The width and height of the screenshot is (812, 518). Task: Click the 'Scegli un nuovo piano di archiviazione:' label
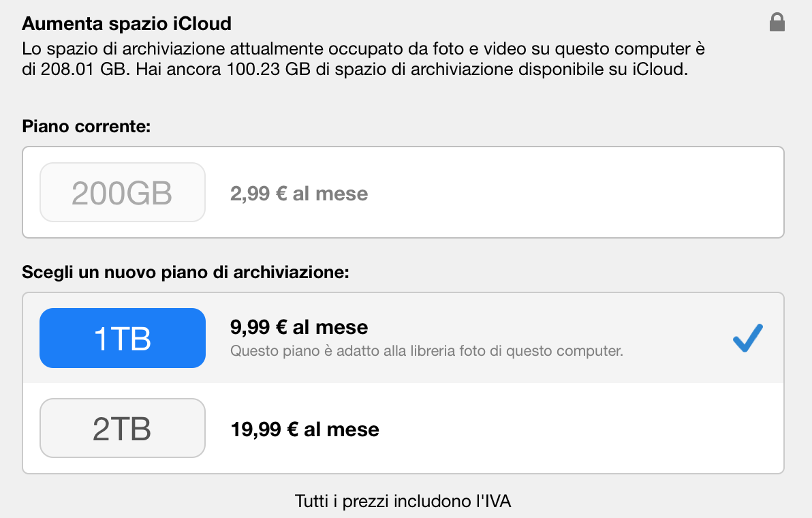185,273
